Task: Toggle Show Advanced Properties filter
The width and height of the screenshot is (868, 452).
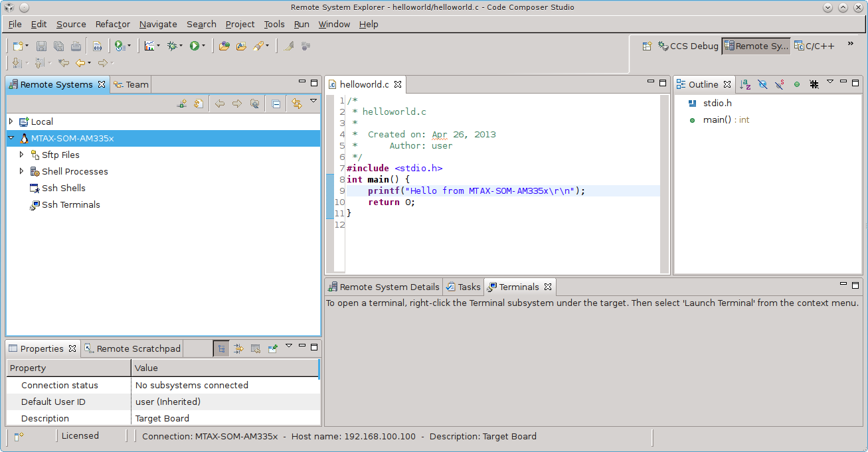Action: point(238,348)
